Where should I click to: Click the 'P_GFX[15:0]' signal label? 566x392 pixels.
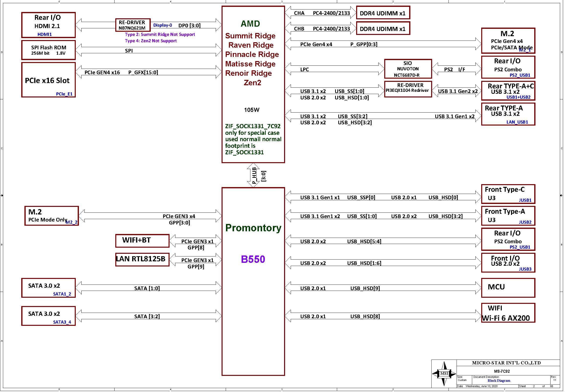(143, 73)
